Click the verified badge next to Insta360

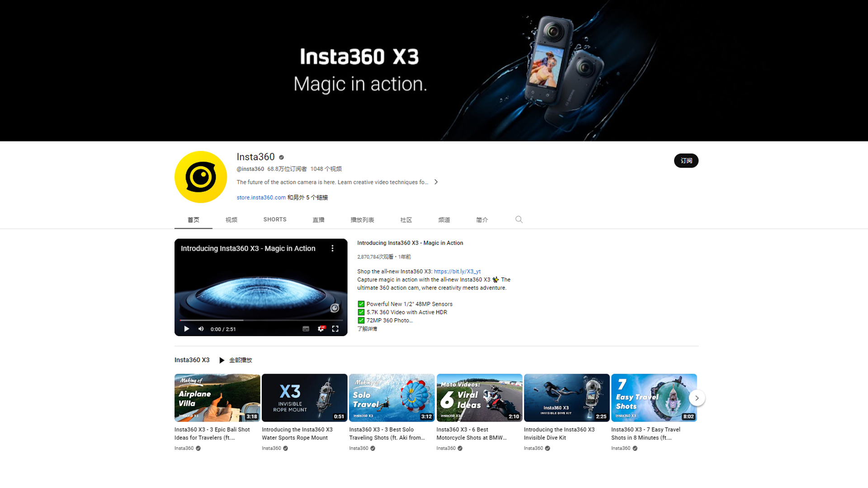(281, 157)
